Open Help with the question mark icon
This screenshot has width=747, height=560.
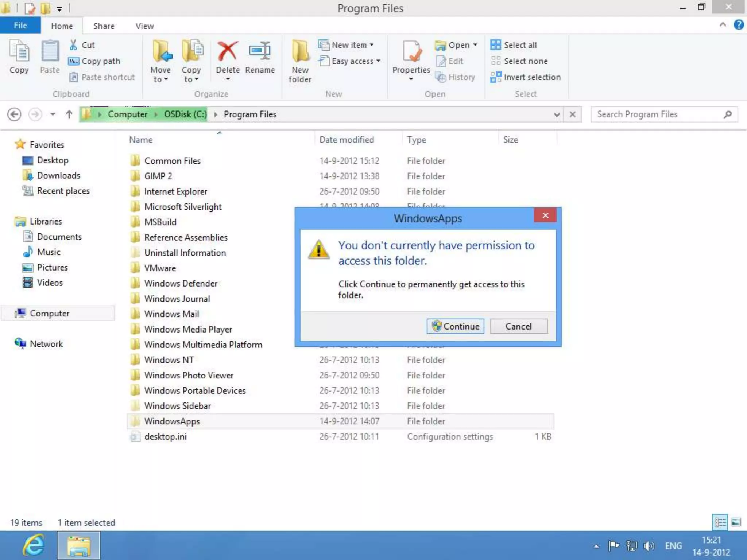[739, 25]
